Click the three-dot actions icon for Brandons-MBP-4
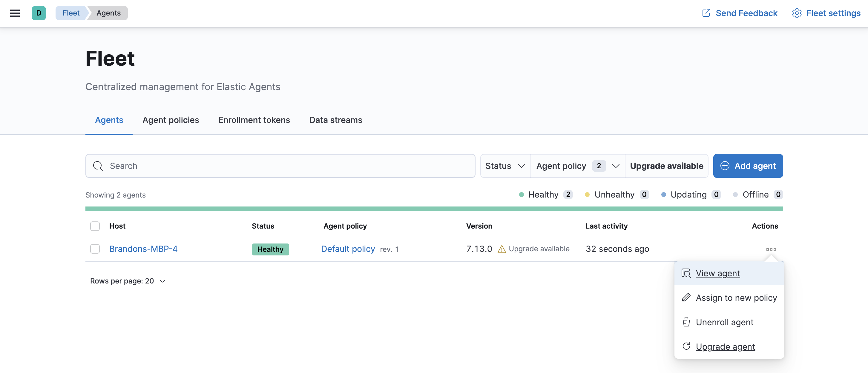 click(x=771, y=249)
